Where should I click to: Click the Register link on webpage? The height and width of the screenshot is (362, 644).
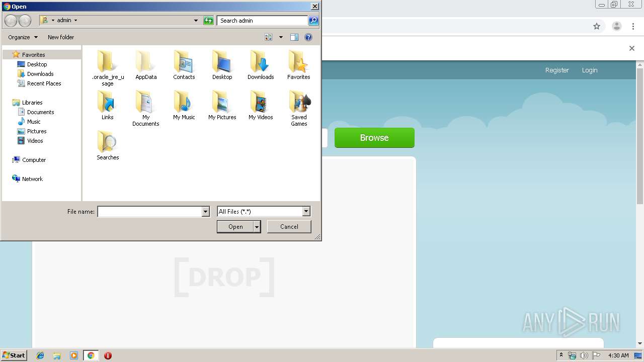point(557,70)
